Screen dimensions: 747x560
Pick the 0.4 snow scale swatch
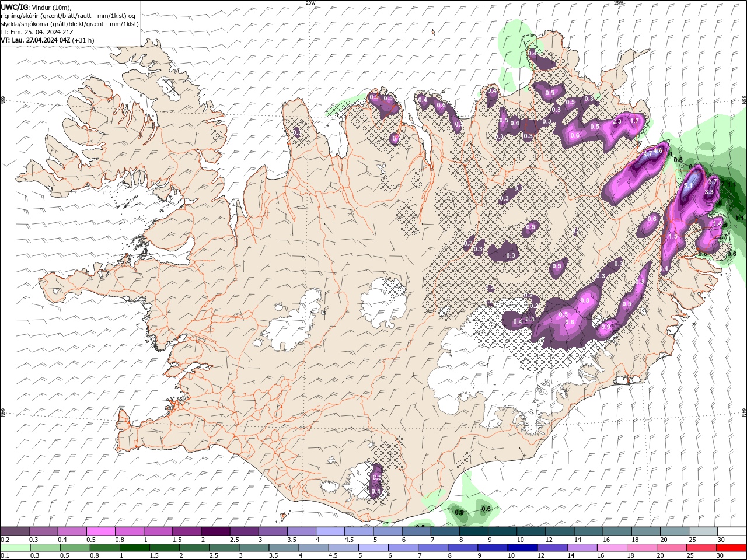(72, 531)
